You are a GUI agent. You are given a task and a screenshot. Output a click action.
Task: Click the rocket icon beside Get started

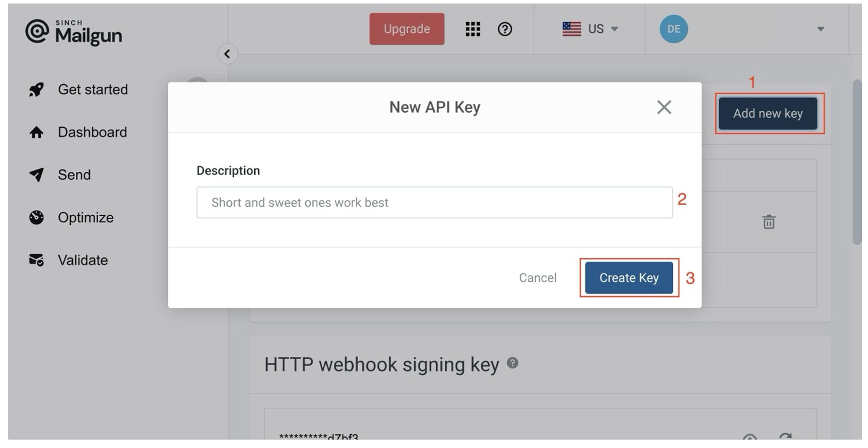pyautogui.click(x=36, y=90)
